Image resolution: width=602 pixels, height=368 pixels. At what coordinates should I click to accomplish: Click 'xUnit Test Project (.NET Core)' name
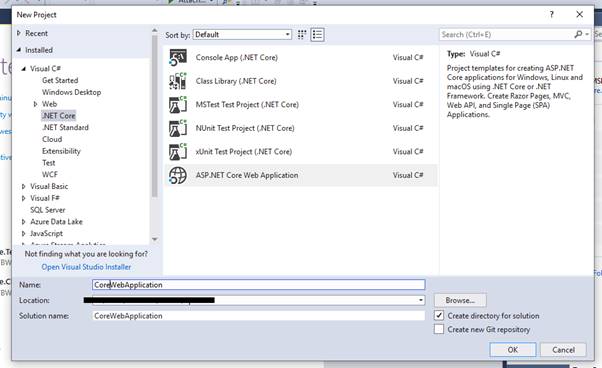(x=244, y=152)
